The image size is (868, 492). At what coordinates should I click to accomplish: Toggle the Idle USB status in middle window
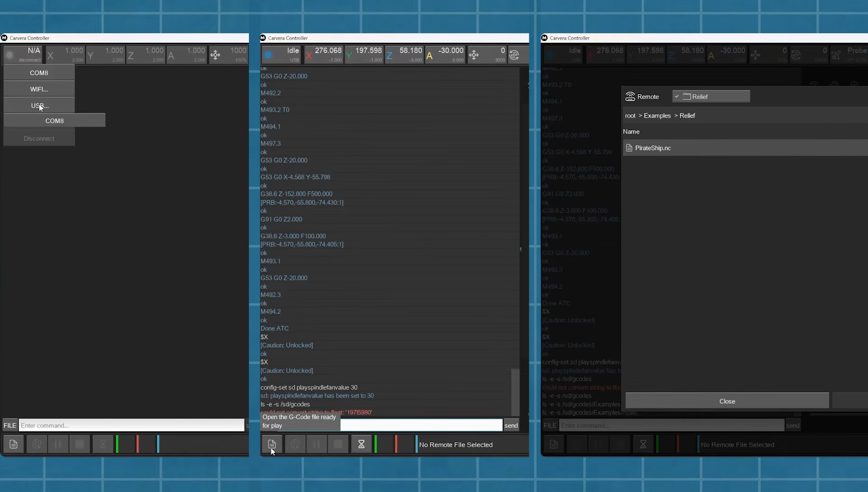(282, 55)
